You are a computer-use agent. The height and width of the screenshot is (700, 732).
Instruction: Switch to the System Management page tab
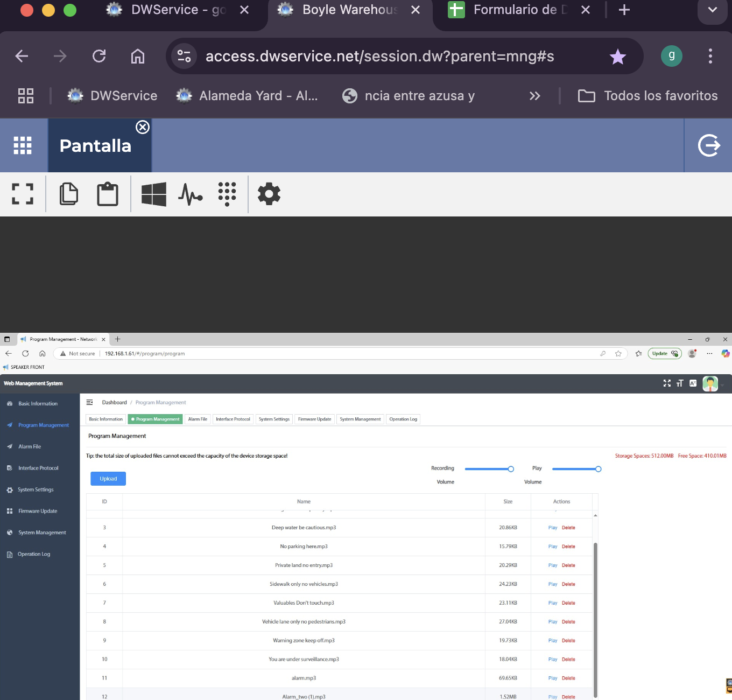[x=360, y=419]
